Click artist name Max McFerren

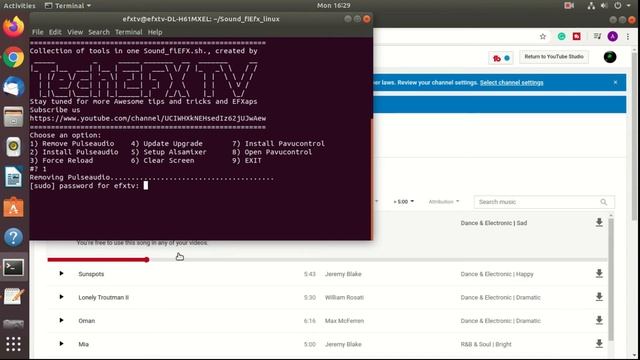344,321
